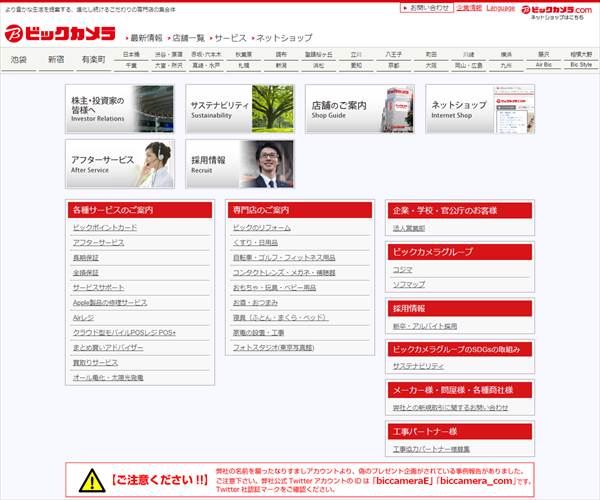The width and height of the screenshot is (600, 500).
Task: Click the 各種サービスのご案内 red header
Action: tap(140, 210)
